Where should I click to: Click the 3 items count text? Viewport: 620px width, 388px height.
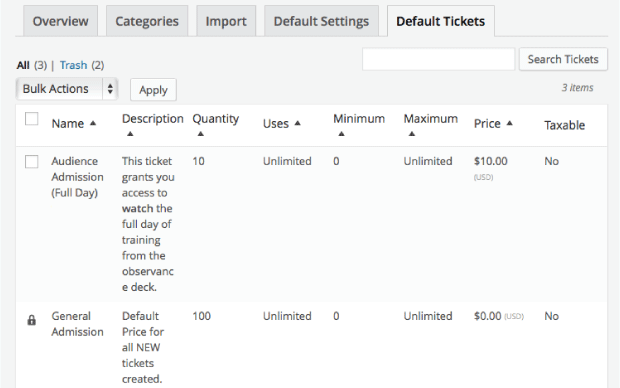[x=577, y=87]
